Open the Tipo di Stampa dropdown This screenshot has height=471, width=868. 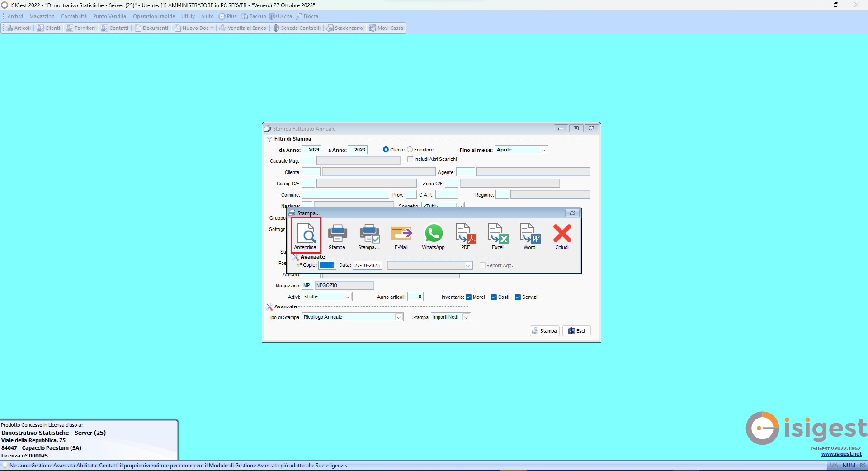point(399,317)
